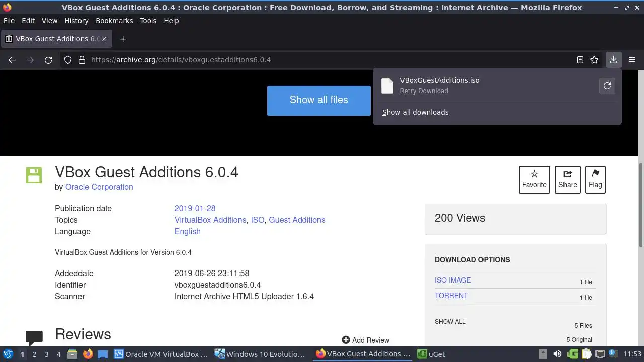The image size is (644, 362).
Task: Favorite this item with the star
Action: (x=534, y=179)
